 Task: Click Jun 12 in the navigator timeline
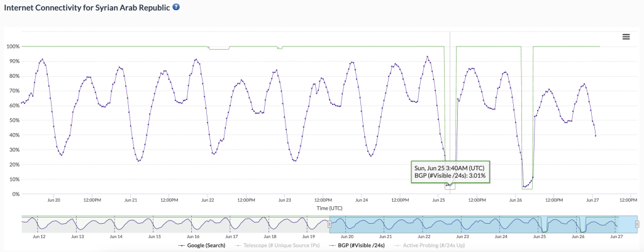(39, 237)
